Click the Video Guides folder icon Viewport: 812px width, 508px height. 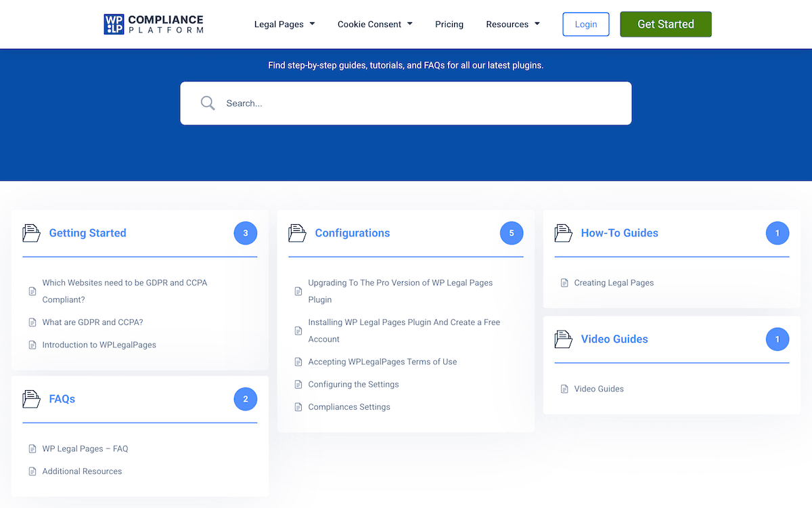click(563, 339)
